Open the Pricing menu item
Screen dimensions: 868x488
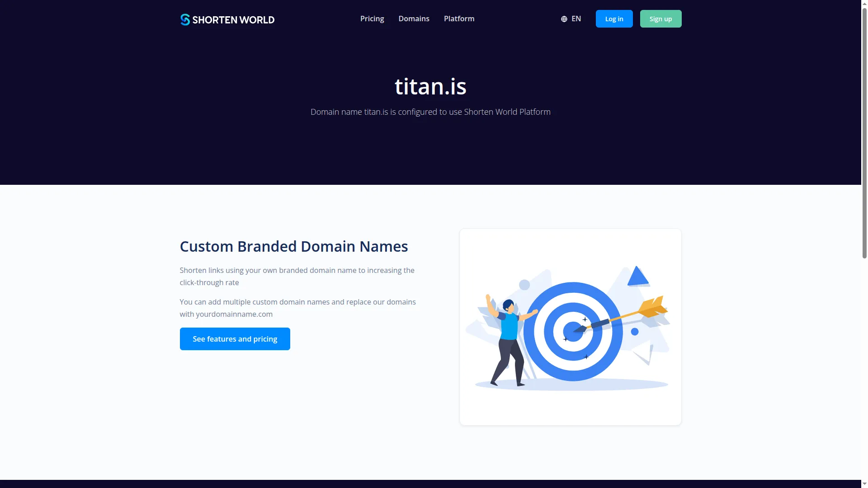(x=372, y=19)
